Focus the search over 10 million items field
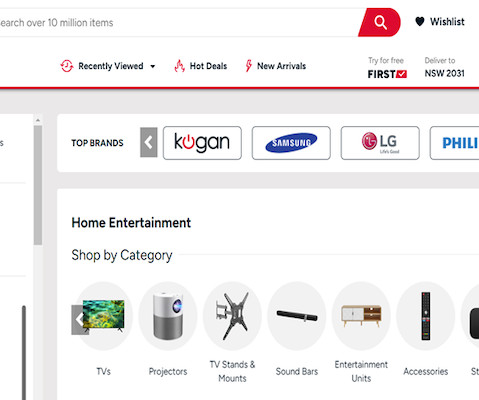 (x=179, y=23)
